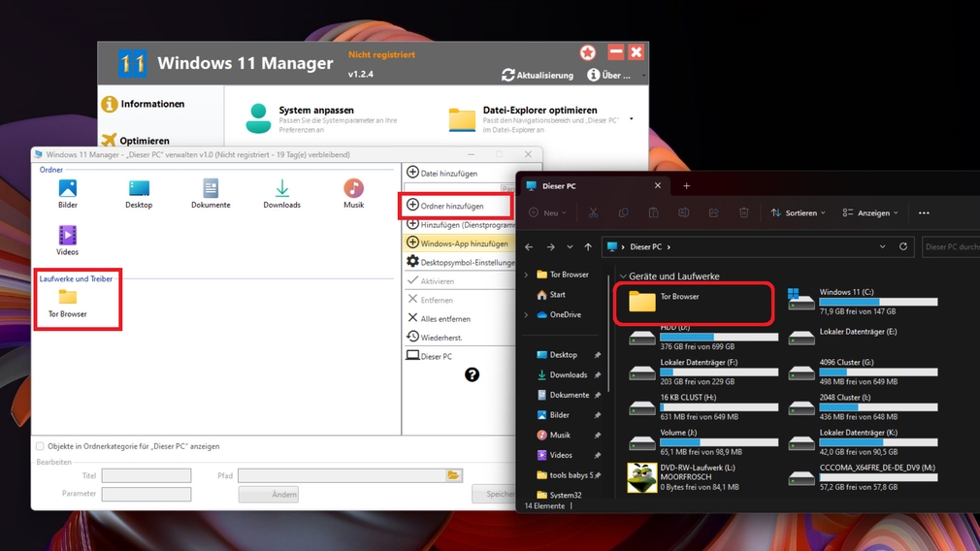The height and width of the screenshot is (551, 980).
Task: Open DVD-RW-Laufwerk MOORFROSCH drive
Action: point(641,477)
